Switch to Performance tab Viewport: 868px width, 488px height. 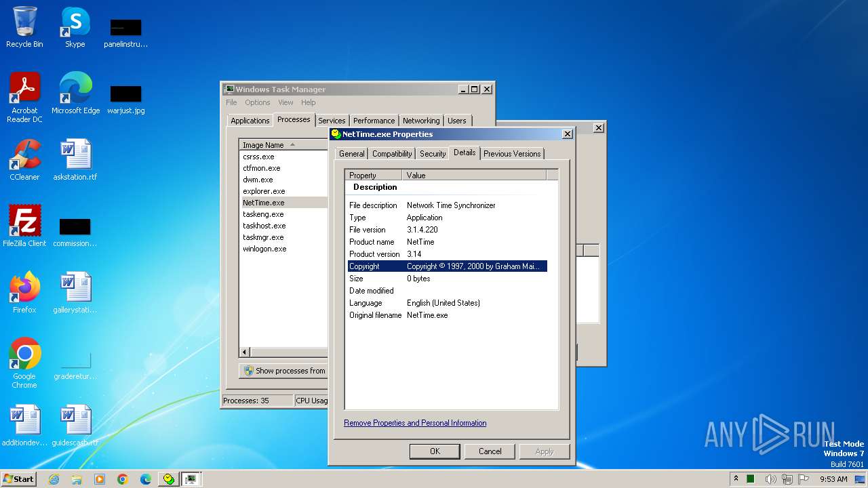tap(374, 121)
